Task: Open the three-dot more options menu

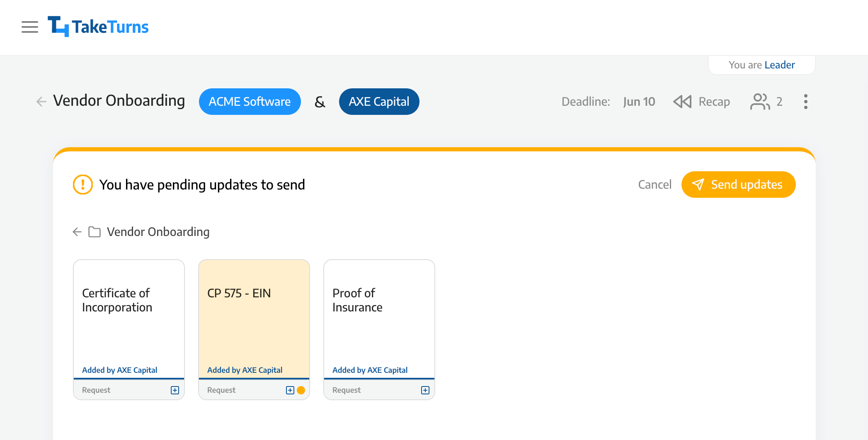Action: coord(805,102)
